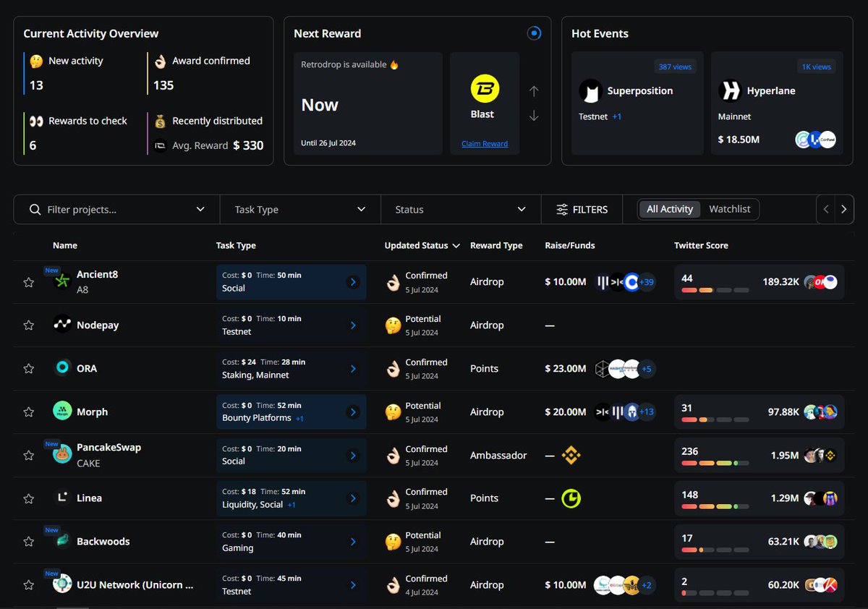Star Ancient8 to add to watchlist
Screen dimensions: 868x609
(x=29, y=282)
